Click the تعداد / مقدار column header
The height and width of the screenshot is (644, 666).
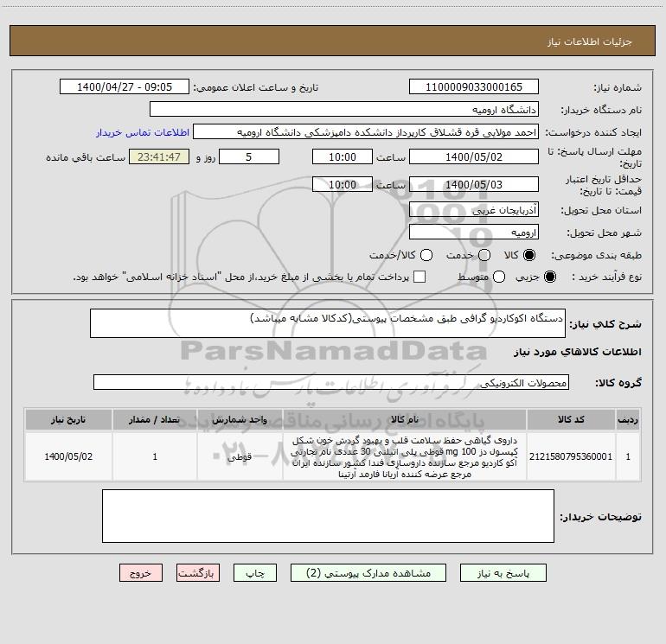(155, 419)
